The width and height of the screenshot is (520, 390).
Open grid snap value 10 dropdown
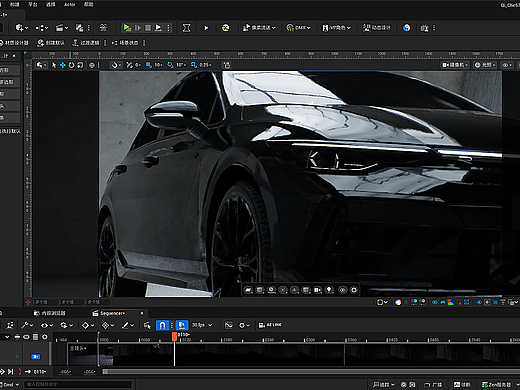click(158, 65)
